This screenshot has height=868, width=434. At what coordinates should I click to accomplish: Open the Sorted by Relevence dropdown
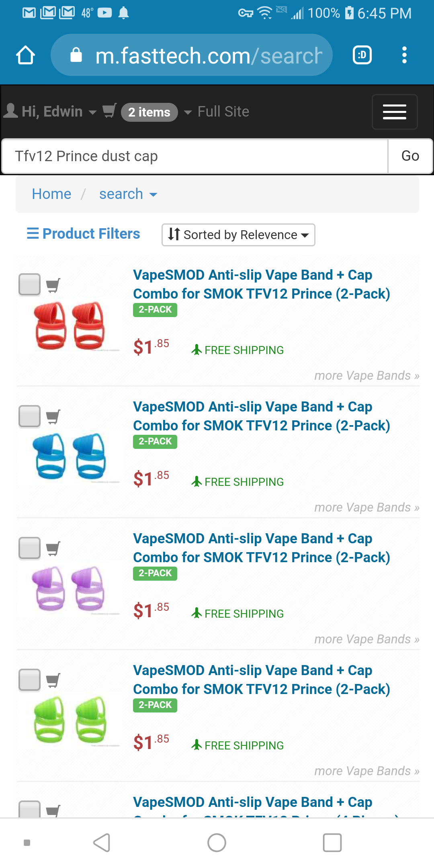[x=238, y=235]
